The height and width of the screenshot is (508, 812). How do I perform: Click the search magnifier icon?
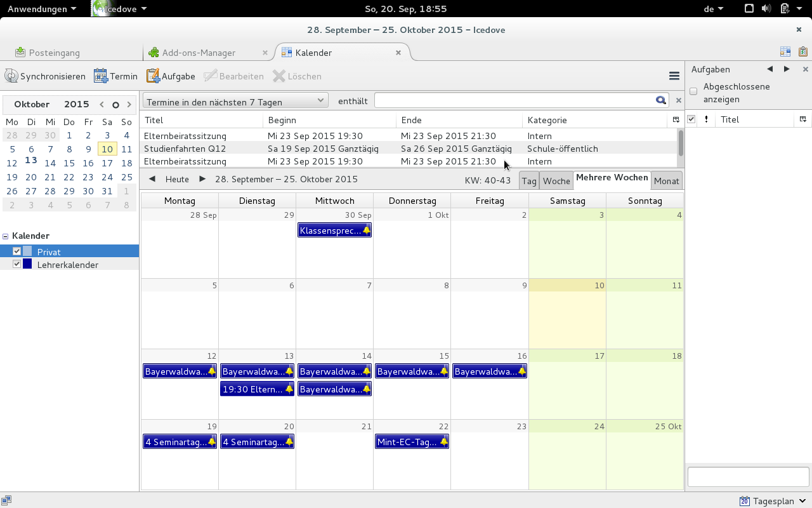point(661,100)
